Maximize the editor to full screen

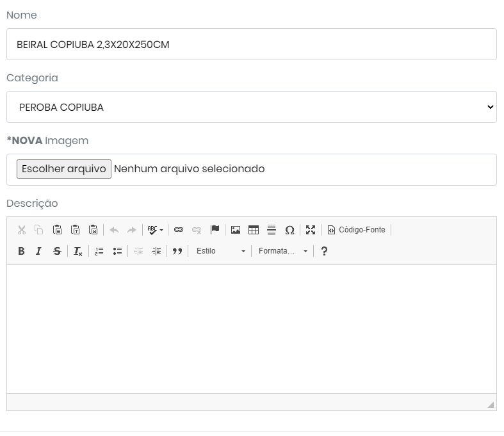[x=311, y=230]
